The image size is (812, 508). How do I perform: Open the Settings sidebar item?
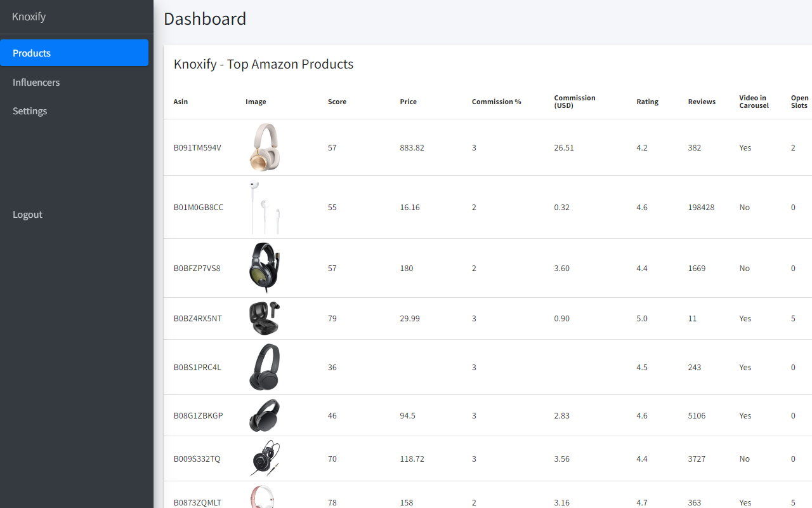pos(74,110)
